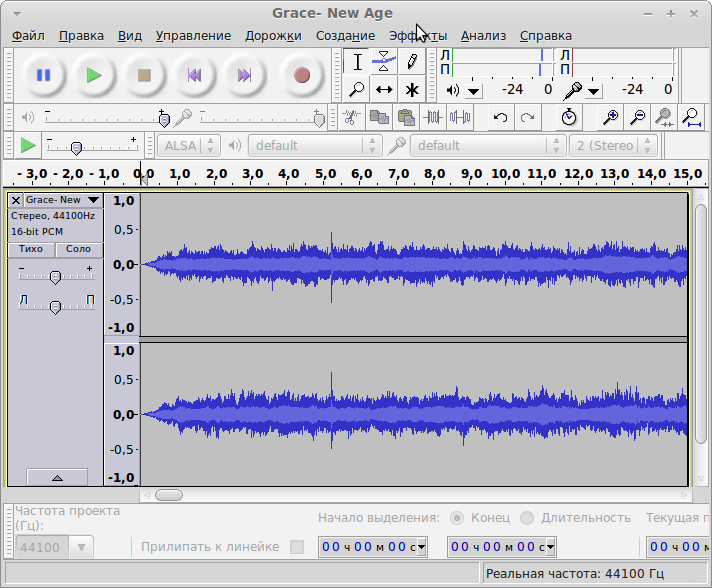The height and width of the screenshot is (588, 712).
Task: Click Fit Project zoom icon
Action: click(x=692, y=118)
